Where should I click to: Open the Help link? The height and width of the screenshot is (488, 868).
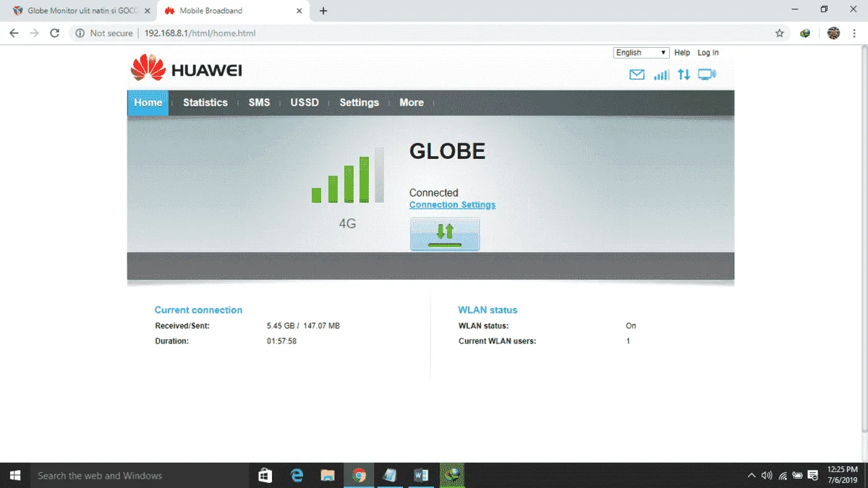tap(682, 53)
